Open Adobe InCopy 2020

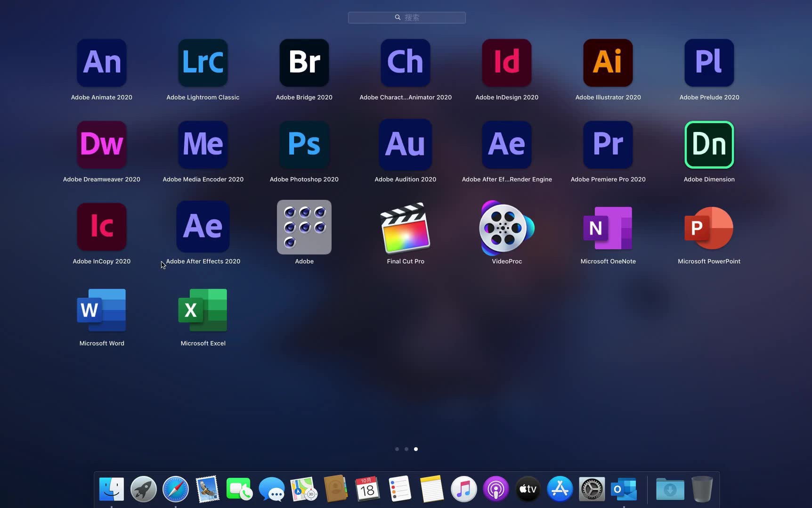click(102, 227)
